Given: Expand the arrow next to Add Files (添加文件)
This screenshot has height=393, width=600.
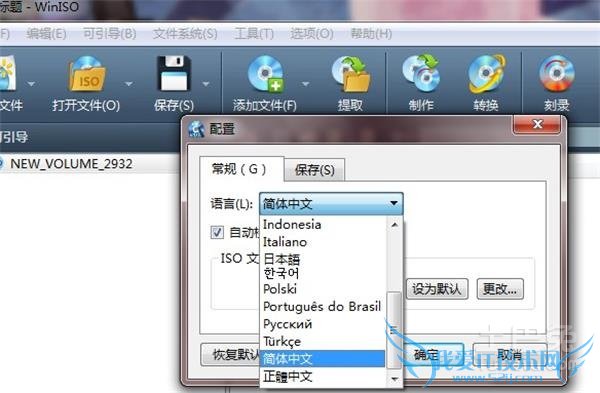Looking at the screenshot, I should point(305,83).
